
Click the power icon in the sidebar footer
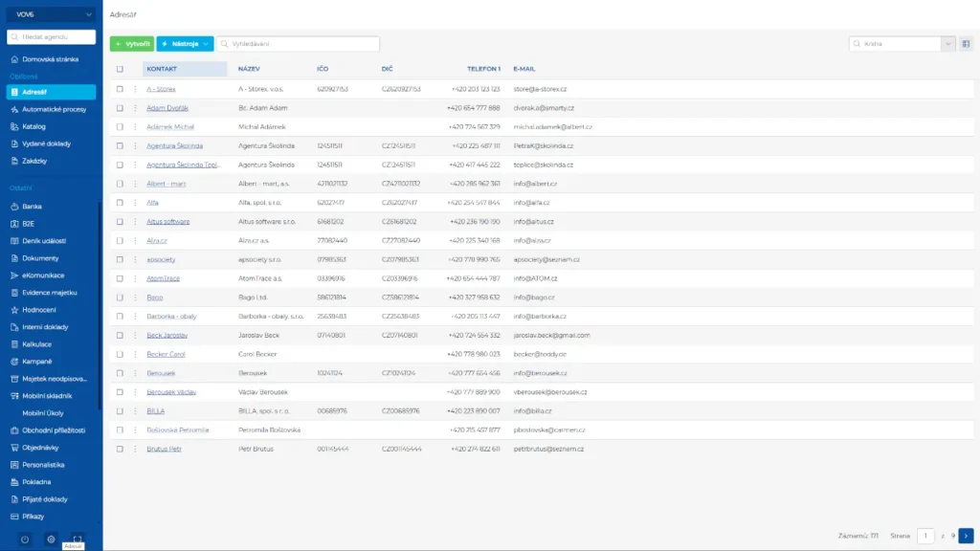[x=25, y=540]
